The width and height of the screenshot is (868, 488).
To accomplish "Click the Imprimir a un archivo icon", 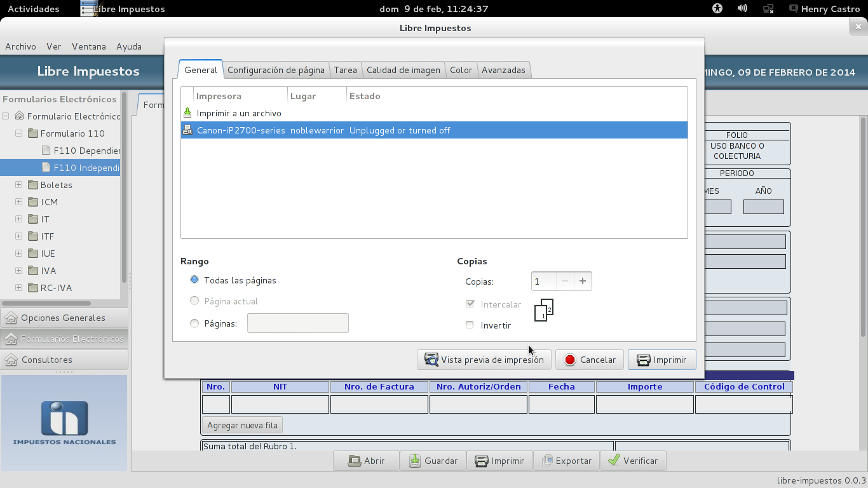I will (187, 113).
